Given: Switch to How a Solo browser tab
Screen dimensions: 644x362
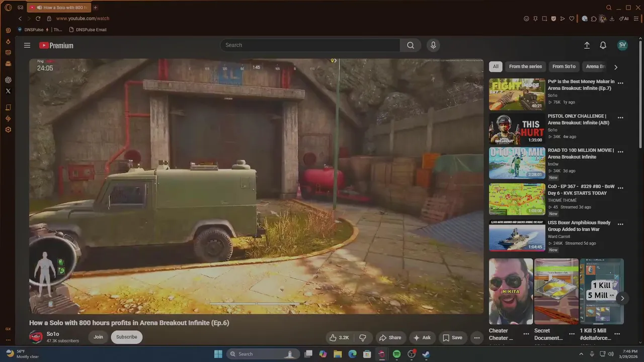Looking at the screenshot, I should (x=58, y=8).
